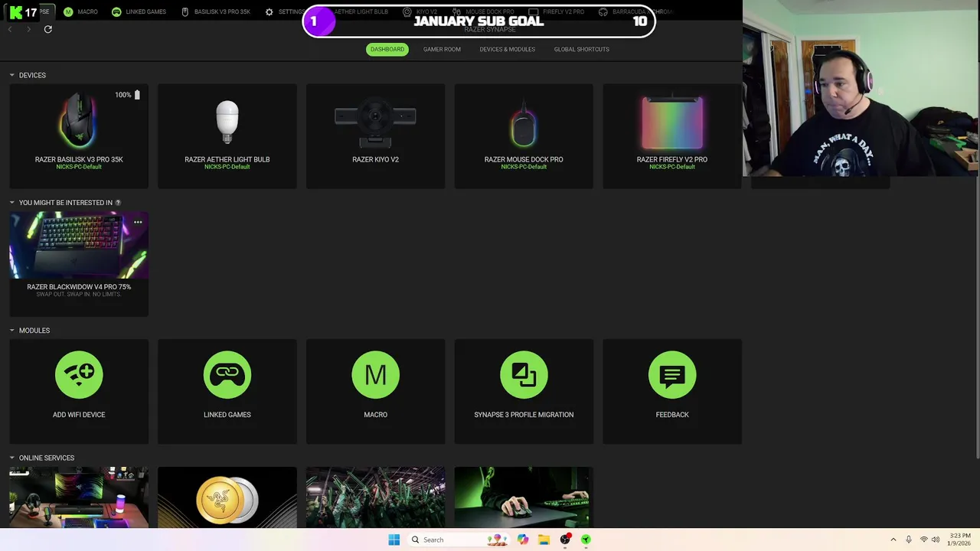Open the Macro module
980x551 pixels.
tap(375, 391)
